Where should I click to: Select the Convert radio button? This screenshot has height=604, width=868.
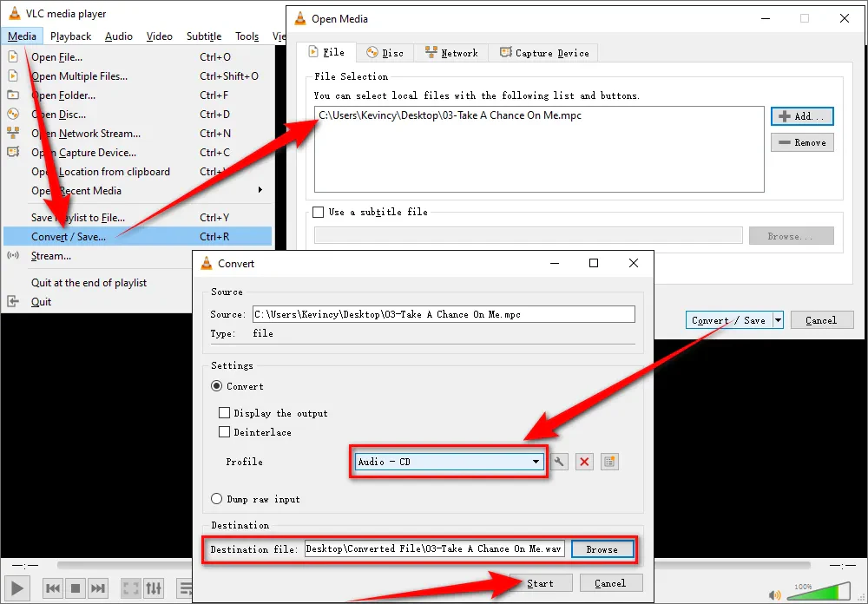(x=216, y=386)
